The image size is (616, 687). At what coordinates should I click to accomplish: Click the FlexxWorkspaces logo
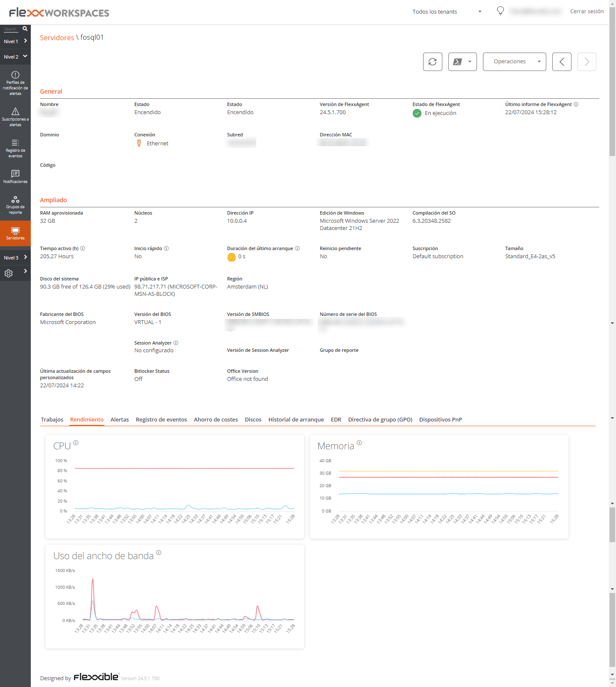pos(59,12)
